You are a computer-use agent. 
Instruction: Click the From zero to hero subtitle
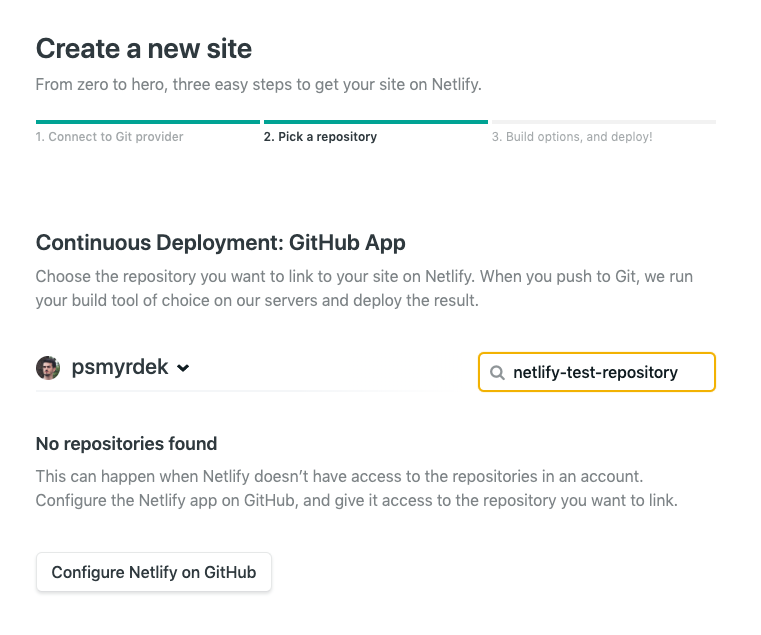[259, 84]
